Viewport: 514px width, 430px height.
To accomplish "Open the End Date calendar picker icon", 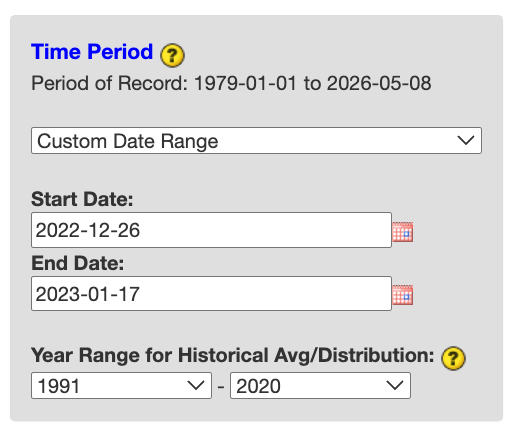I will 403,295.
